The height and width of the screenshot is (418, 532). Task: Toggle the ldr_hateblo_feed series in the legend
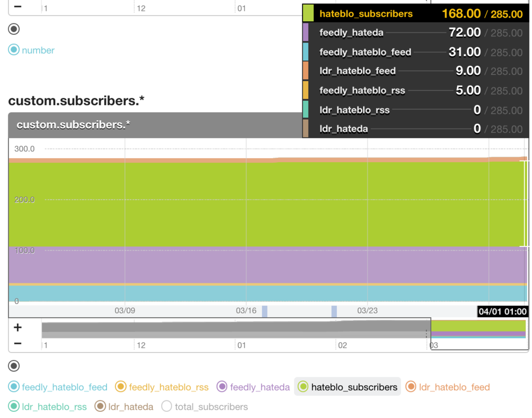pyautogui.click(x=448, y=387)
